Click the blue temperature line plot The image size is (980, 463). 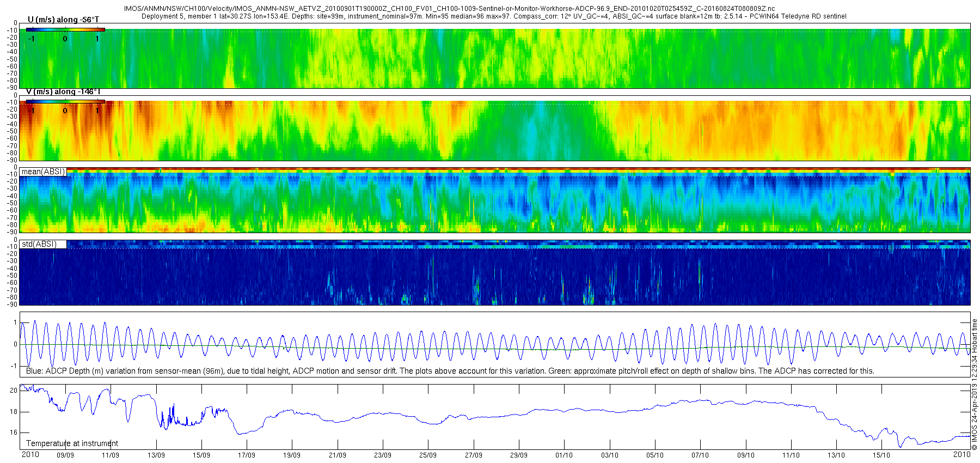[x=495, y=417]
